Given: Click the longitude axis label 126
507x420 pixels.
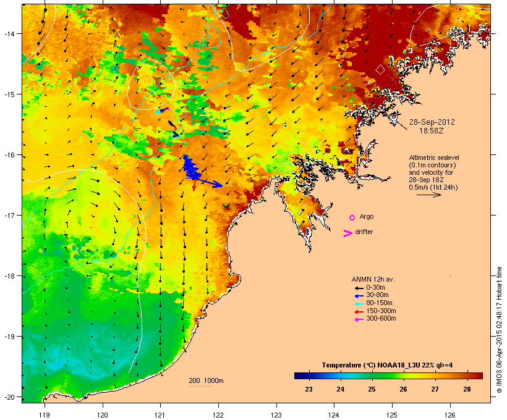Looking at the screenshot, I should (x=450, y=415).
